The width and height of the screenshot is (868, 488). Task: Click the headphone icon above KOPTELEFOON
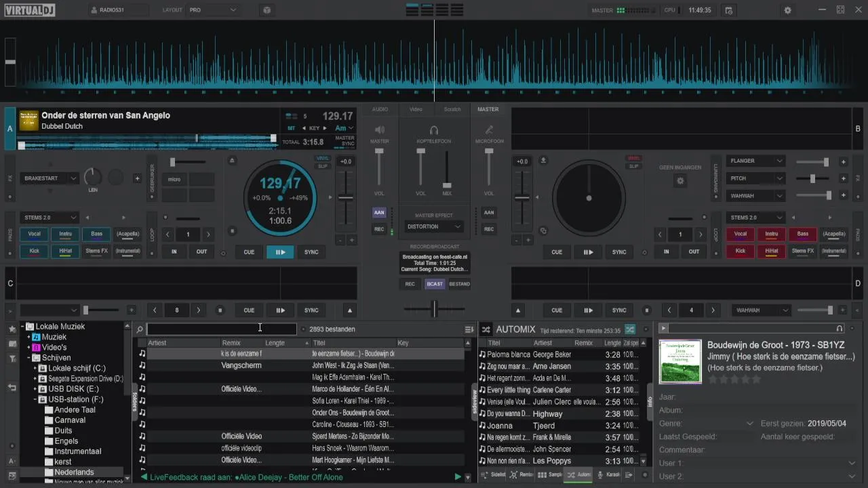(x=434, y=129)
